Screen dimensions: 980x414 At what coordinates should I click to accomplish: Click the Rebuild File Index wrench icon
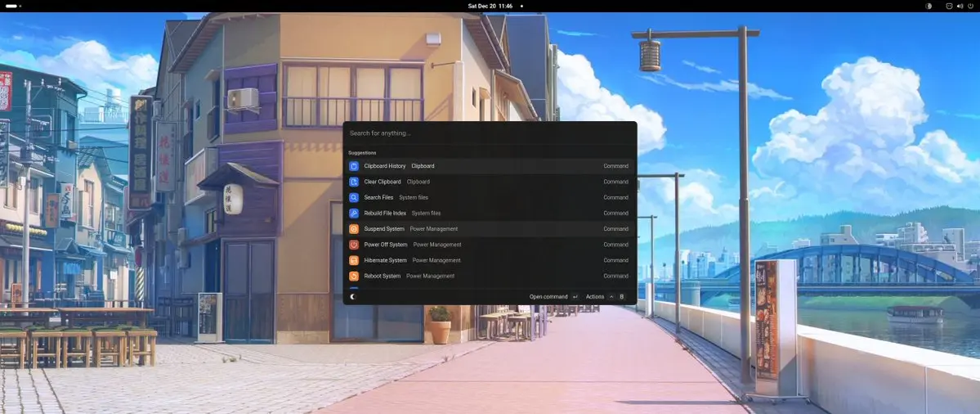tap(354, 213)
